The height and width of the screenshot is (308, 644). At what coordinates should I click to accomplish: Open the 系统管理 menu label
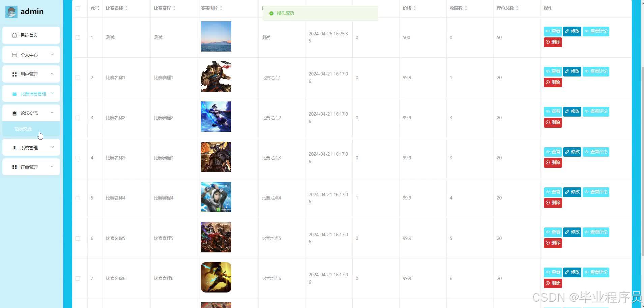pyautogui.click(x=29, y=148)
